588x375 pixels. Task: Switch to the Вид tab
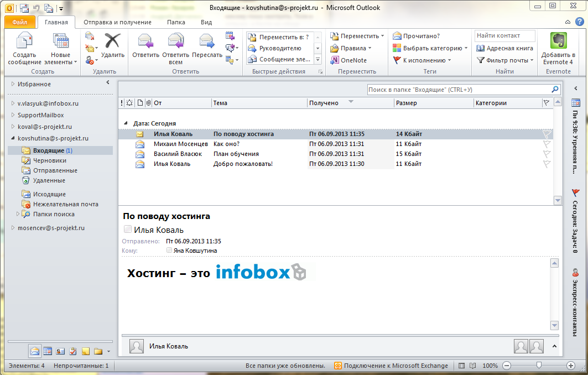pos(206,22)
